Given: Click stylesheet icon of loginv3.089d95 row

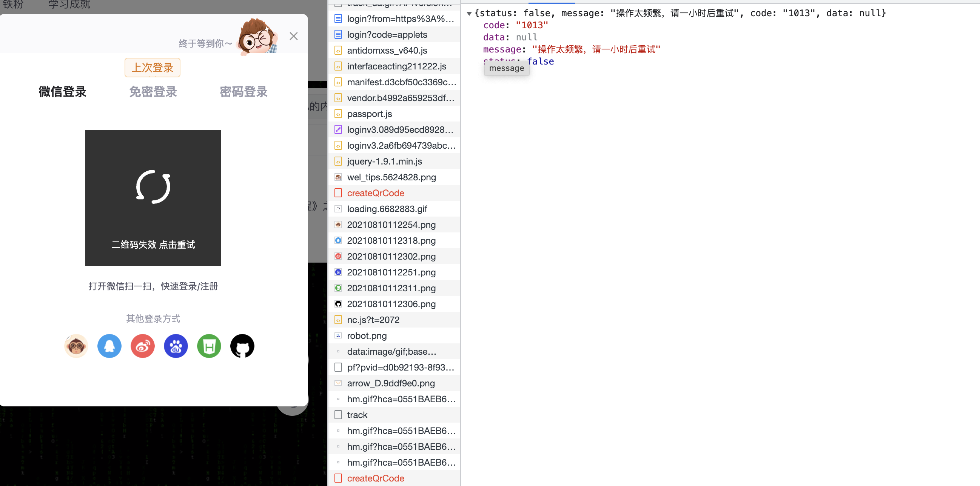Looking at the screenshot, I should 338,130.
